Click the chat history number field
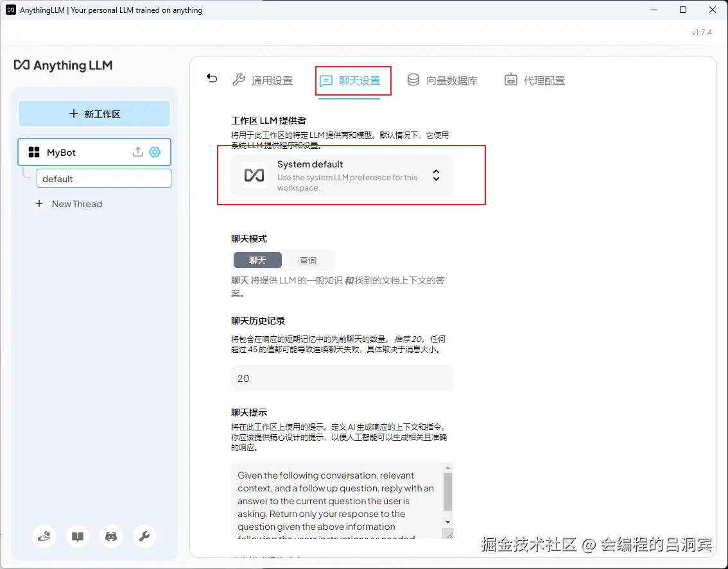 coord(342,378)
